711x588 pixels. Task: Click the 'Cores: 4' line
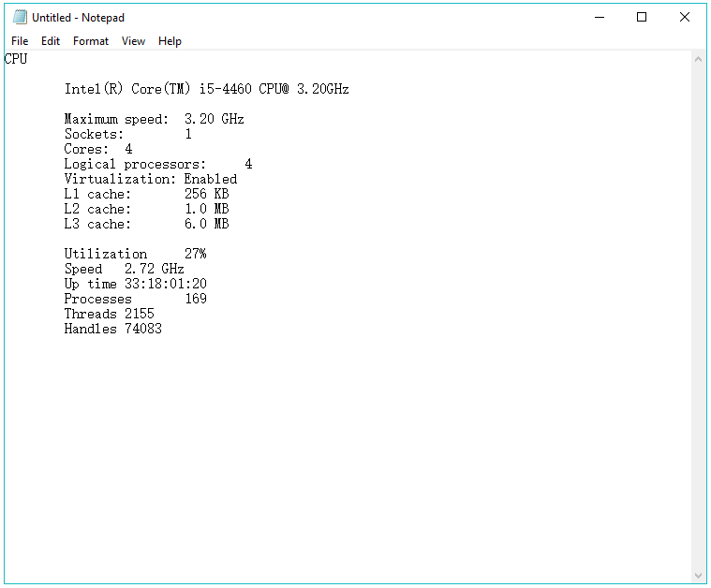point(98,149)
